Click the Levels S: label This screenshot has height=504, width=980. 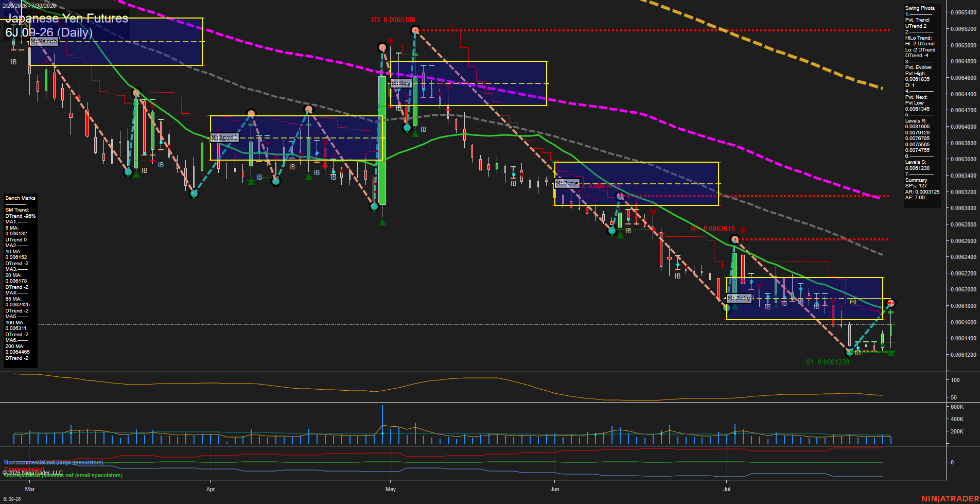(x=916, y=162)
